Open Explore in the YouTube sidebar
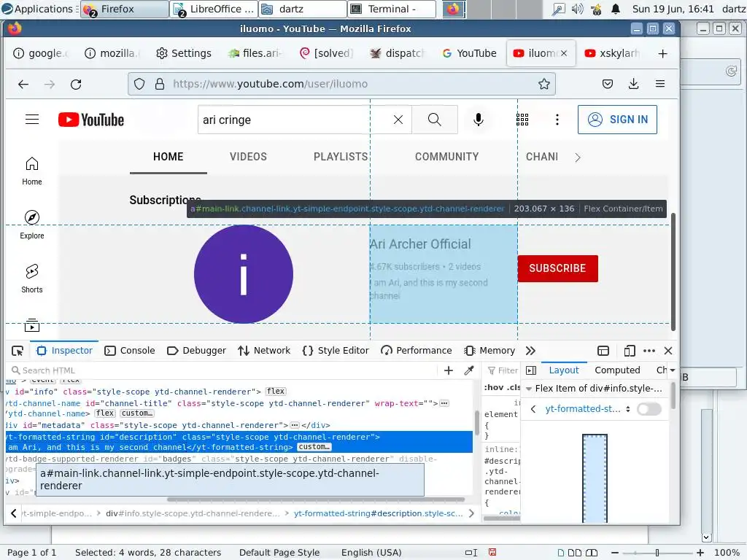747x560 pixels. pos(32,225)
